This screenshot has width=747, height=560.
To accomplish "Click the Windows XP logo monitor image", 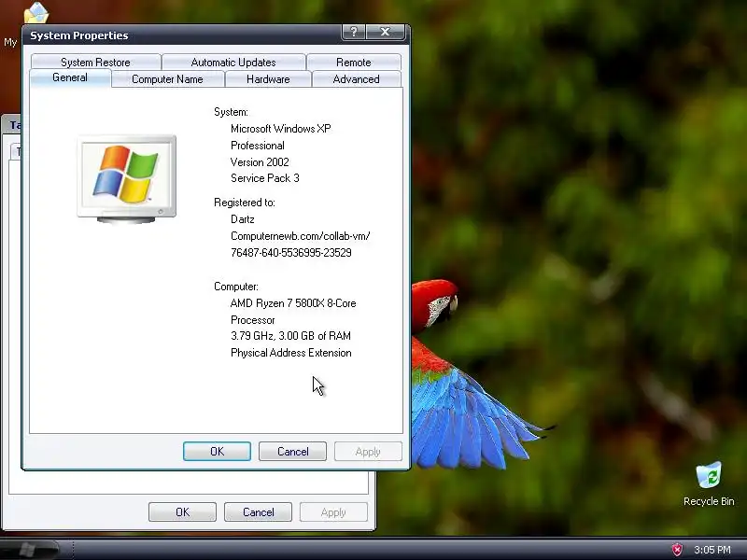I will [x=127, y=178].
